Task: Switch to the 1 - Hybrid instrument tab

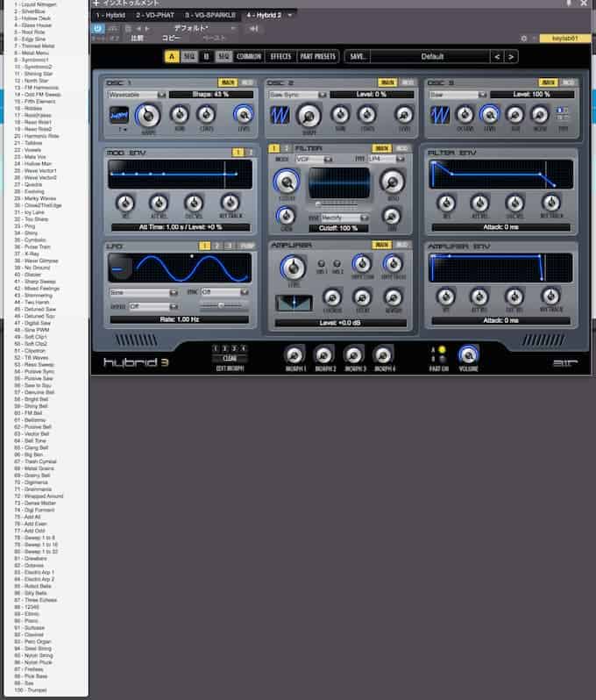Action: pos(110,15)
